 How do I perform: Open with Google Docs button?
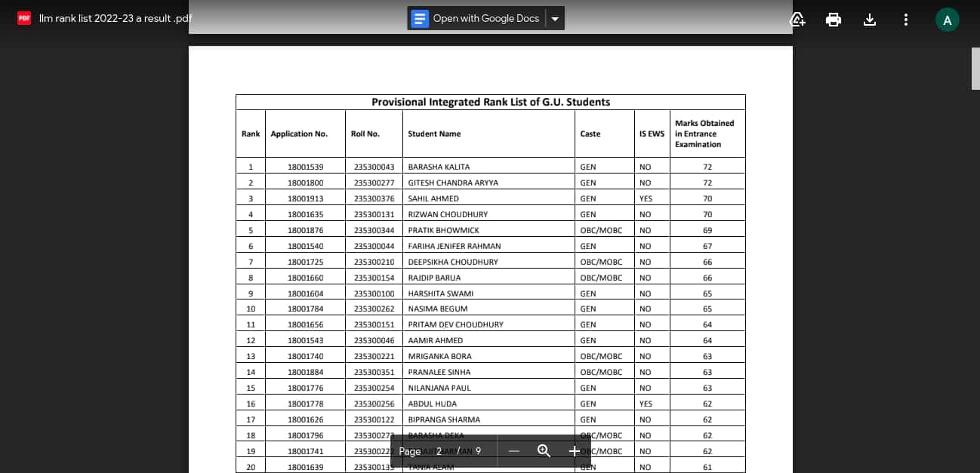coord(476,18)
